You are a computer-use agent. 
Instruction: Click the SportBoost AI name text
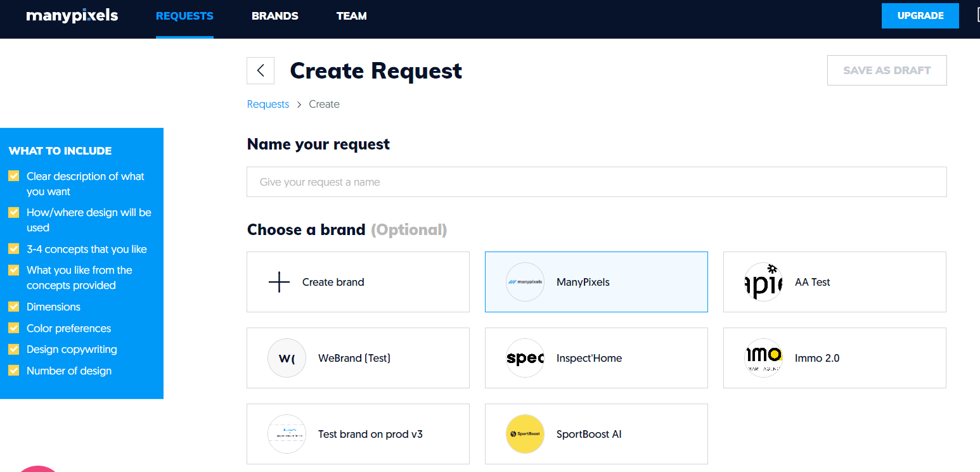589,435
